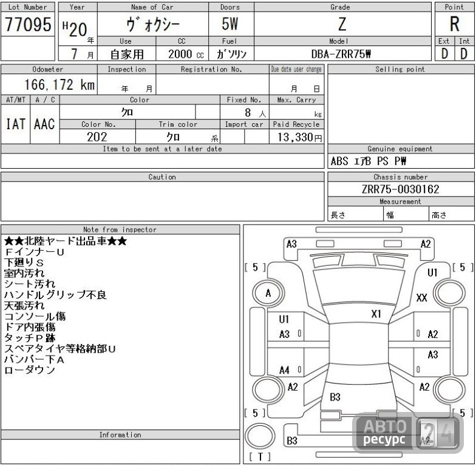This screenshot has width=476, height=466.
Task: Click the air conditioning code AAC
Action: 44,124
